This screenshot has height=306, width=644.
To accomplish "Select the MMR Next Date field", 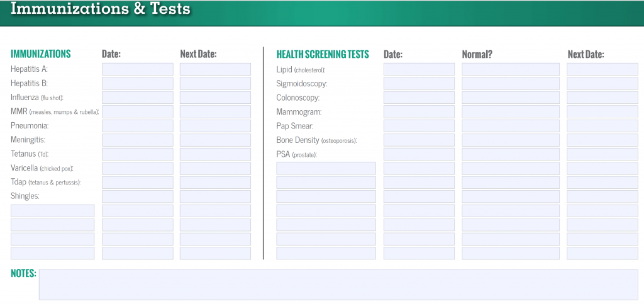I will 215,112.
